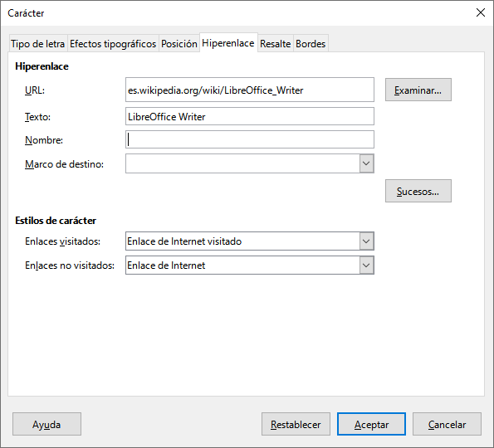Click the Ayuda button
The image size is (494, 448).
pyautogui.click(x=46, y=424)
